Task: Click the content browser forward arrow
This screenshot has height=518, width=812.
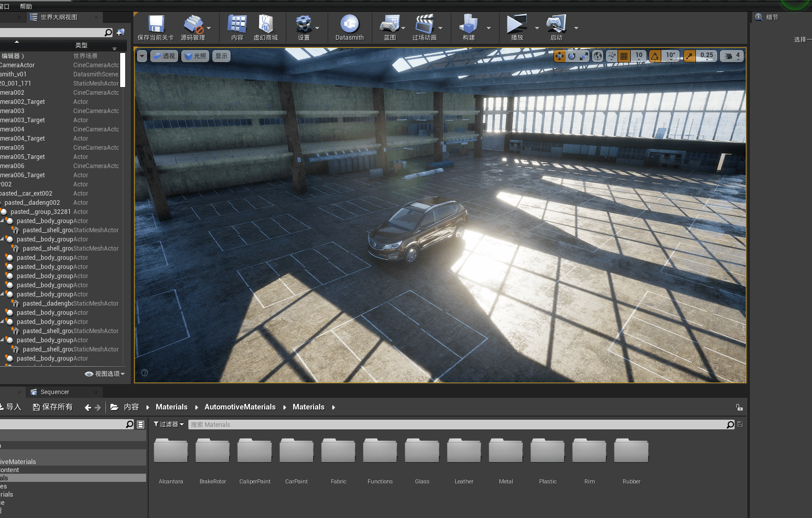Action: (x=98, y=407)
